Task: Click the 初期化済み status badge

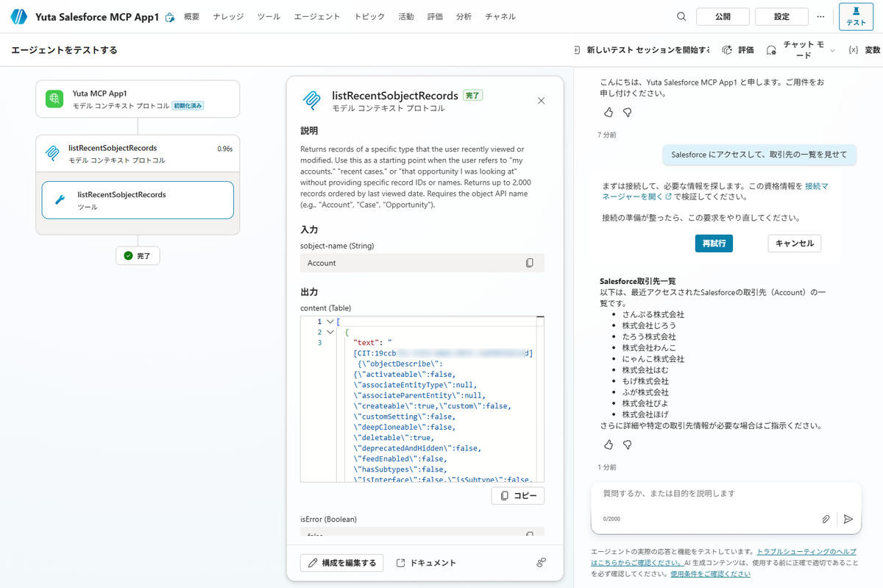Action: pyautogui.click(x=188, y=106)
